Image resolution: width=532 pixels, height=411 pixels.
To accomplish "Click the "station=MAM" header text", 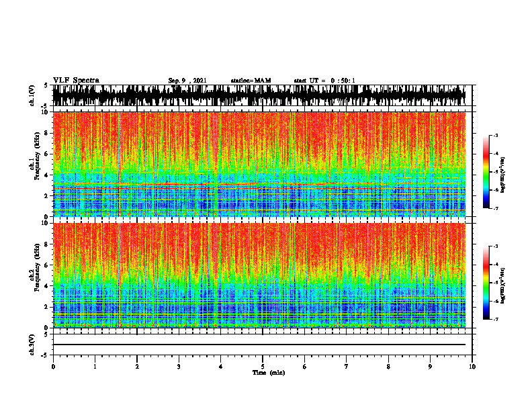I will [251, 81].
